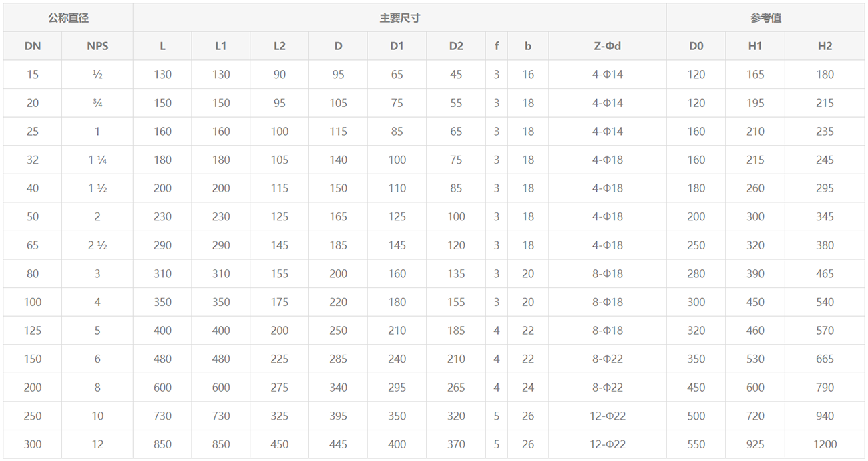Image resolution: width=868 pixels, height=461 pixels.
Task: Click the DN column header
Action: 32,46
